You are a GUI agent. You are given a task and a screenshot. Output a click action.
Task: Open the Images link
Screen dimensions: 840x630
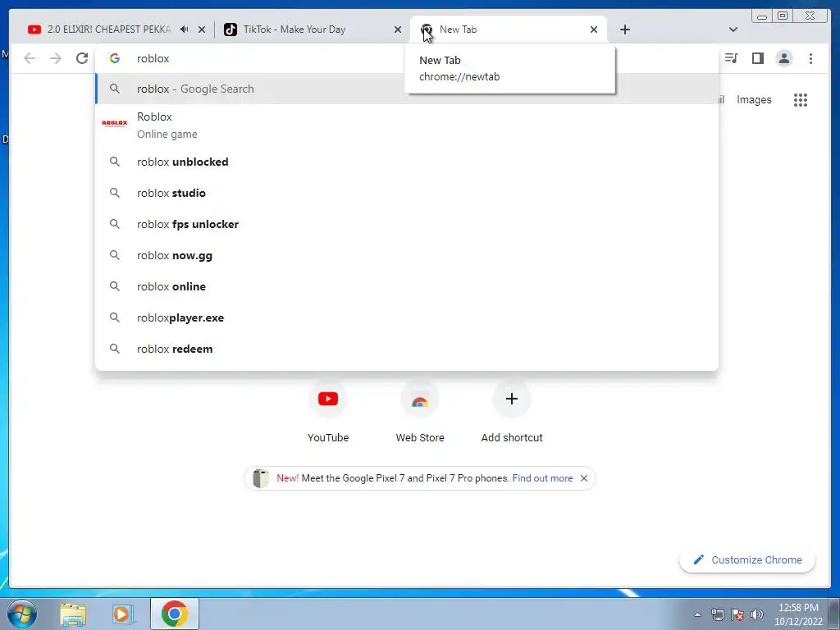754,99
